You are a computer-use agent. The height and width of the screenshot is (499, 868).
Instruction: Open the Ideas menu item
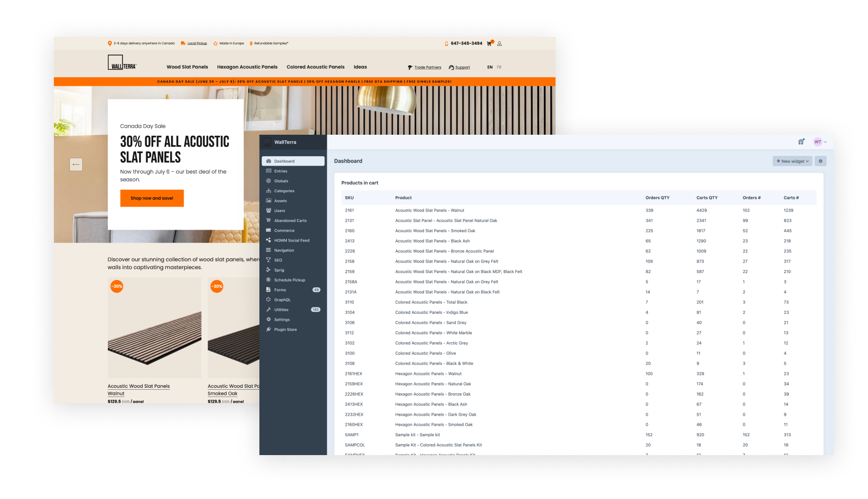[x=360, y=67]
